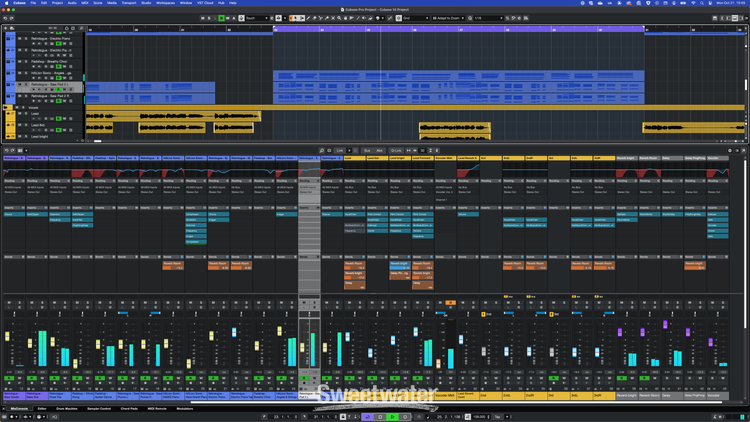Click the tempo value field in transport bar
This screenshot has width=750, height=422.
coord(479,417)
